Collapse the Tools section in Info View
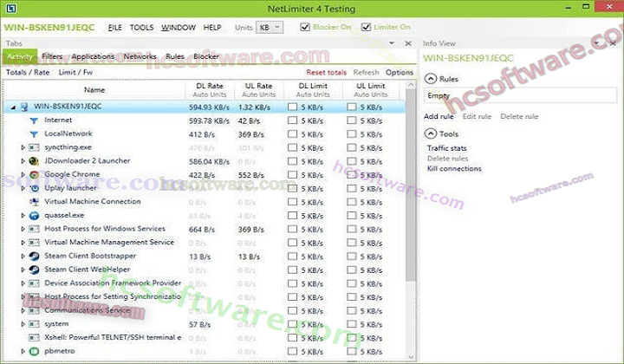This screenshot has width=624, height=364. [431, 133]
